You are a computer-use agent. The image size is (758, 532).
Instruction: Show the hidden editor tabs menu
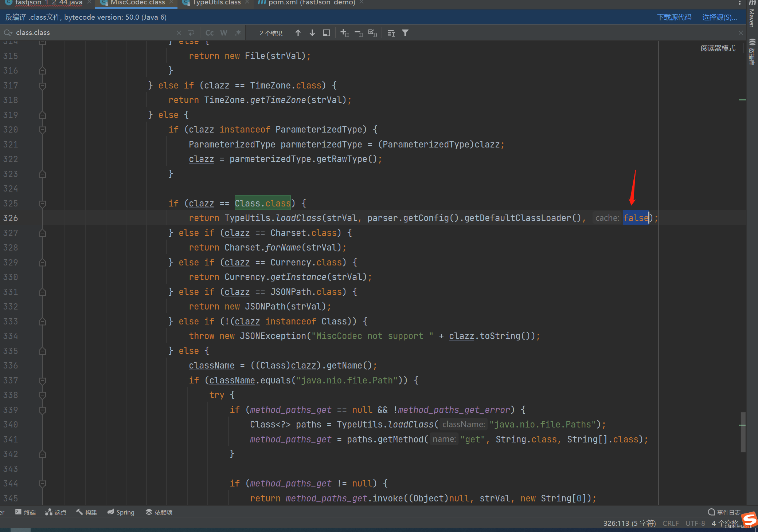739,3
